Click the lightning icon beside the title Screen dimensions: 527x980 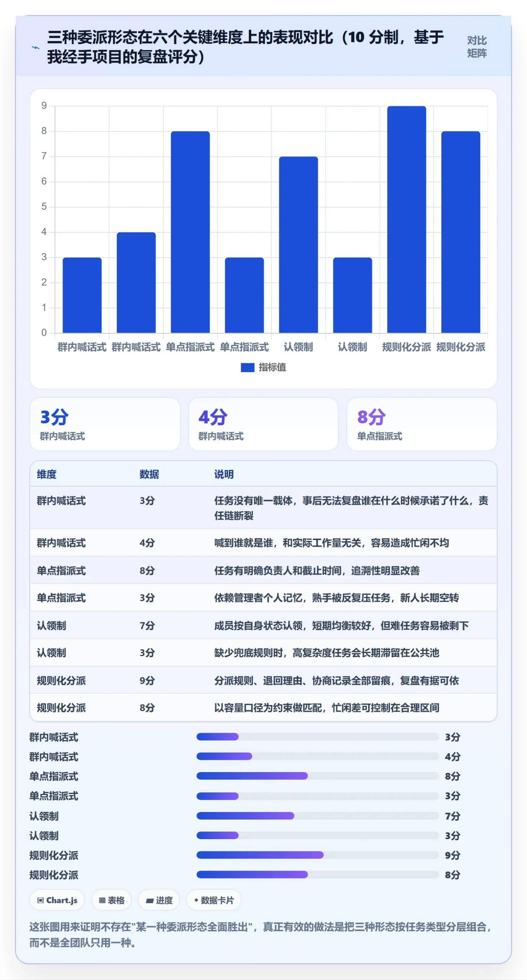click(35, 48)
